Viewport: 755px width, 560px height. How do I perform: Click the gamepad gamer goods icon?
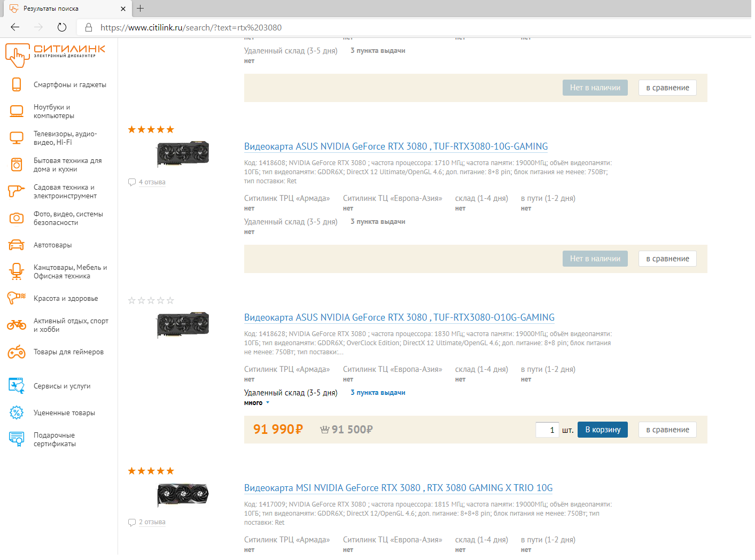17,352
